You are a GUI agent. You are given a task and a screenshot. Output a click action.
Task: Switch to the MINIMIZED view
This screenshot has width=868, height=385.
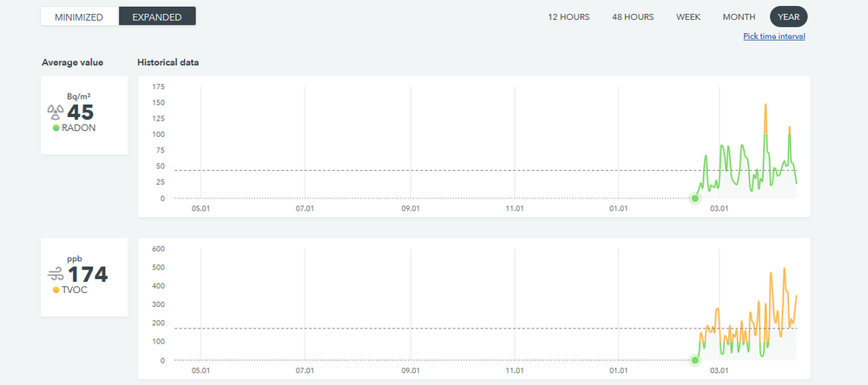(79, 16)
